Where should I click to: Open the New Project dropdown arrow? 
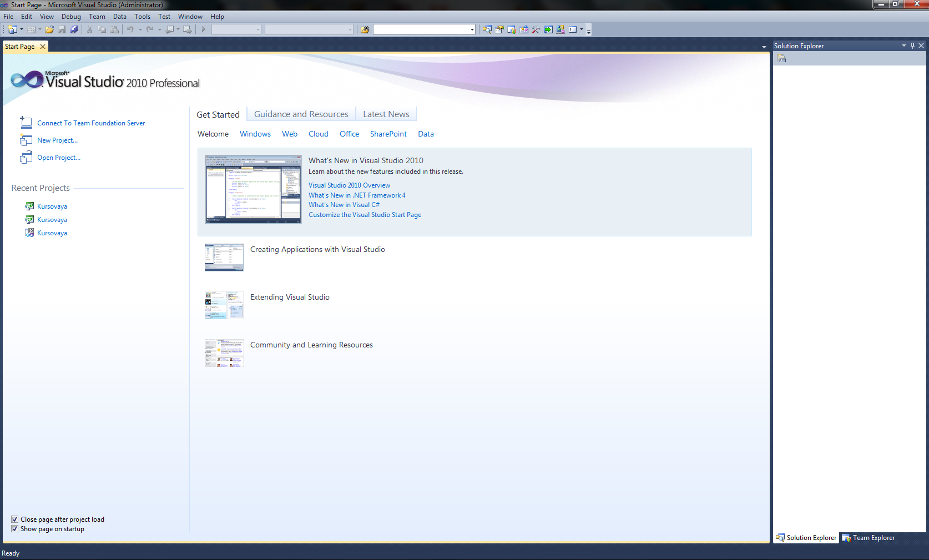22,29
